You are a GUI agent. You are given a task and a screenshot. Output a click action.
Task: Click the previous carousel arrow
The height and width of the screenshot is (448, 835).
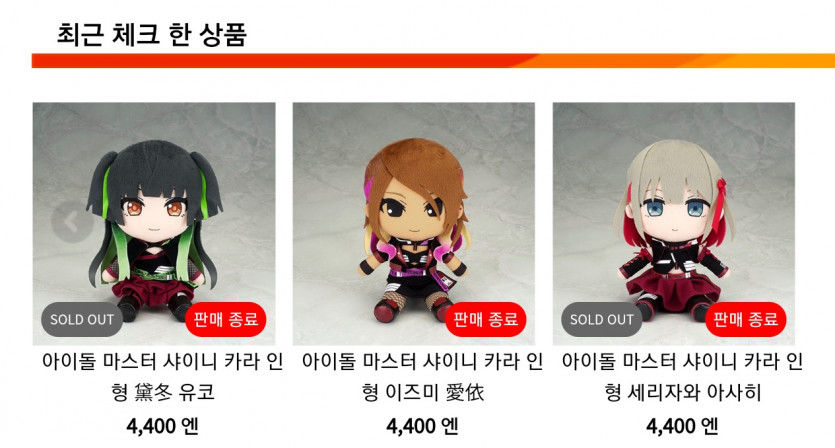pyautogui.click(x=72, y=222)
